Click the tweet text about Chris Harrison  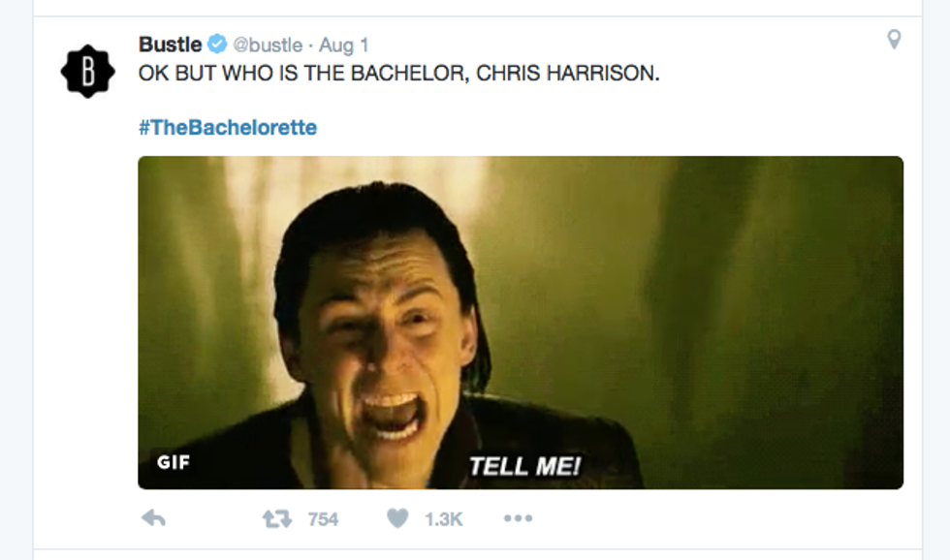398,74
